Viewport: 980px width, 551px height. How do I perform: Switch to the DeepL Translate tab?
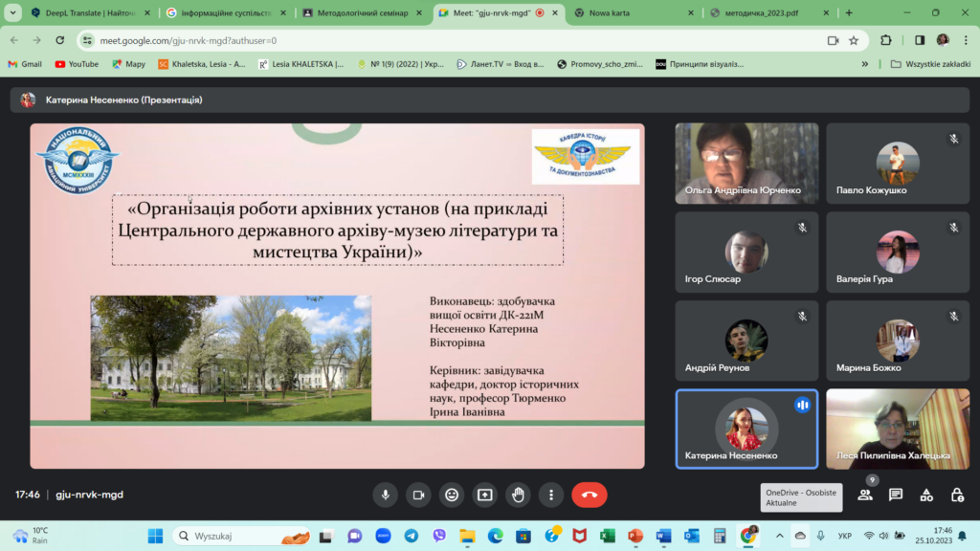[86, 13]
